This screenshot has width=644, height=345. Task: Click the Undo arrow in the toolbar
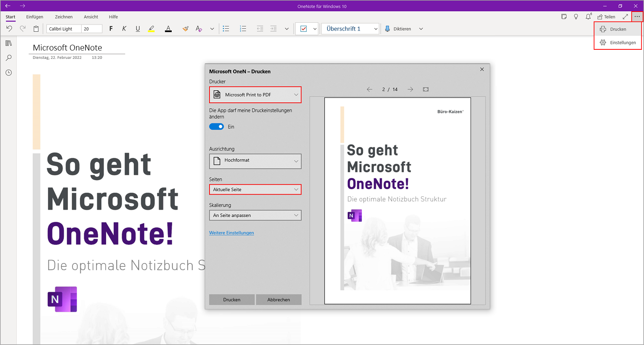9,29
